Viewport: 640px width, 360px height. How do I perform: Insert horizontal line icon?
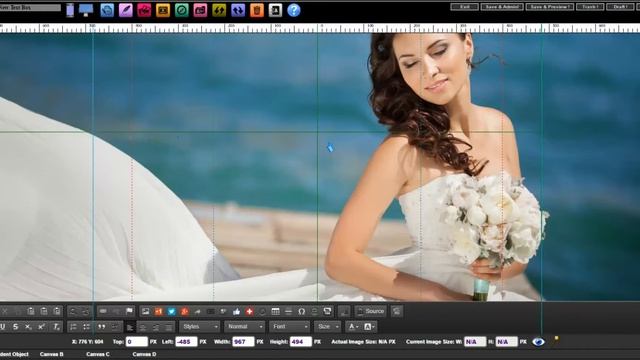tap(289, 311)
